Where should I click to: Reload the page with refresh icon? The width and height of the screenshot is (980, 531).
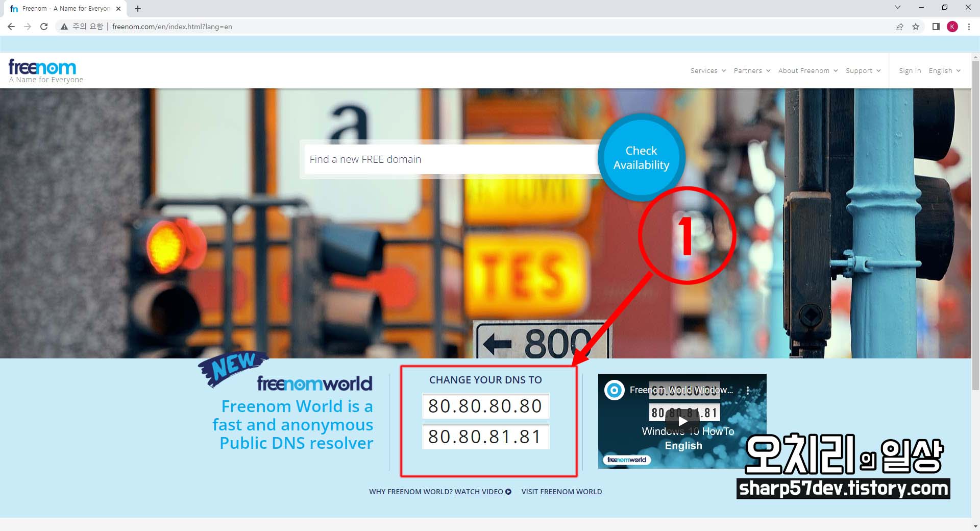[x=44, y=27]
